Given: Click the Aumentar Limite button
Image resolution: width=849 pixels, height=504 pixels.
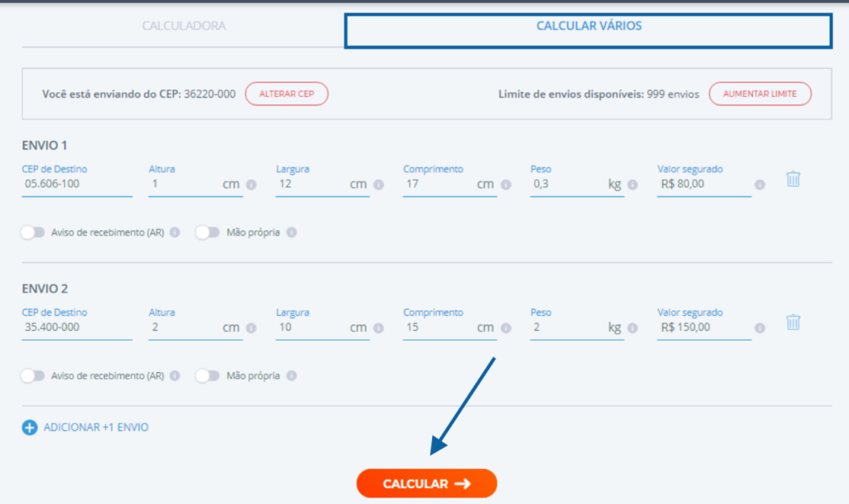Looking at the screenshot, I should [x=759, y=94].
